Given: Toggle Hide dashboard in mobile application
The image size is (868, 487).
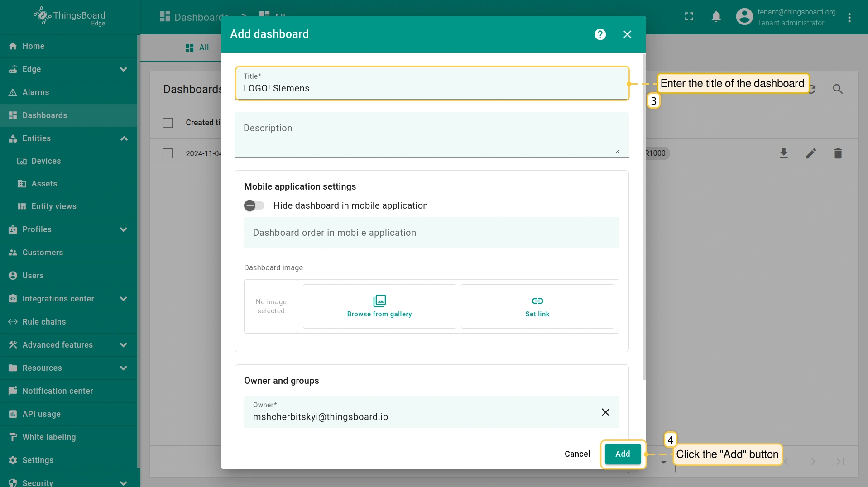Looking at the screenshot, I should pyautogui.click(x=254, y=205).
